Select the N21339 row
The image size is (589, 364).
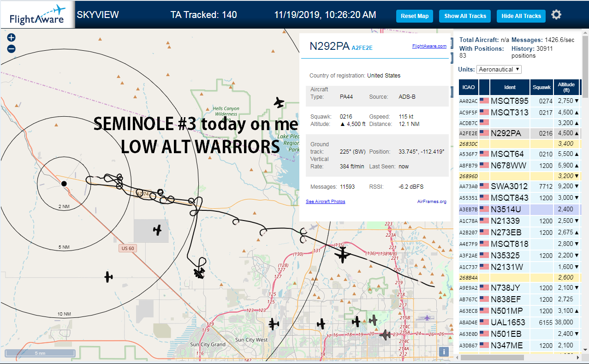pos(519,221)
